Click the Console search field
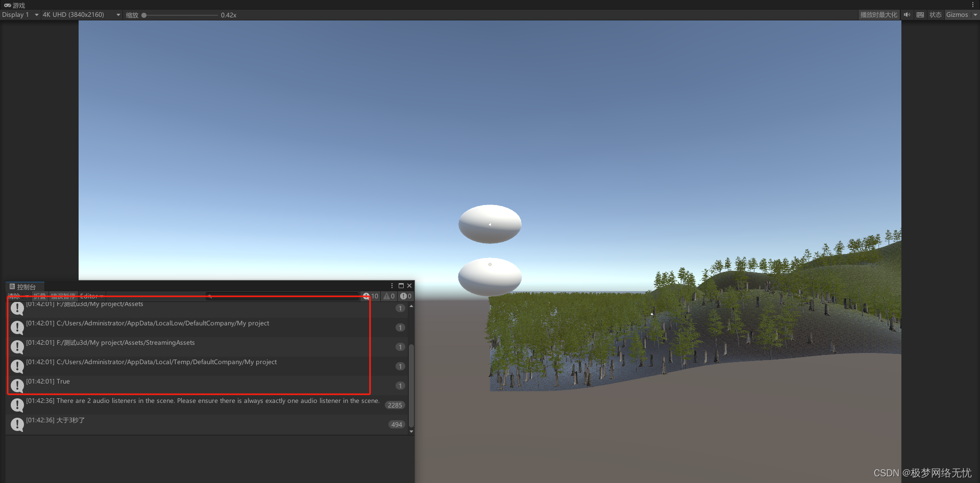This screenshot has height=483, width=980. 282,296
